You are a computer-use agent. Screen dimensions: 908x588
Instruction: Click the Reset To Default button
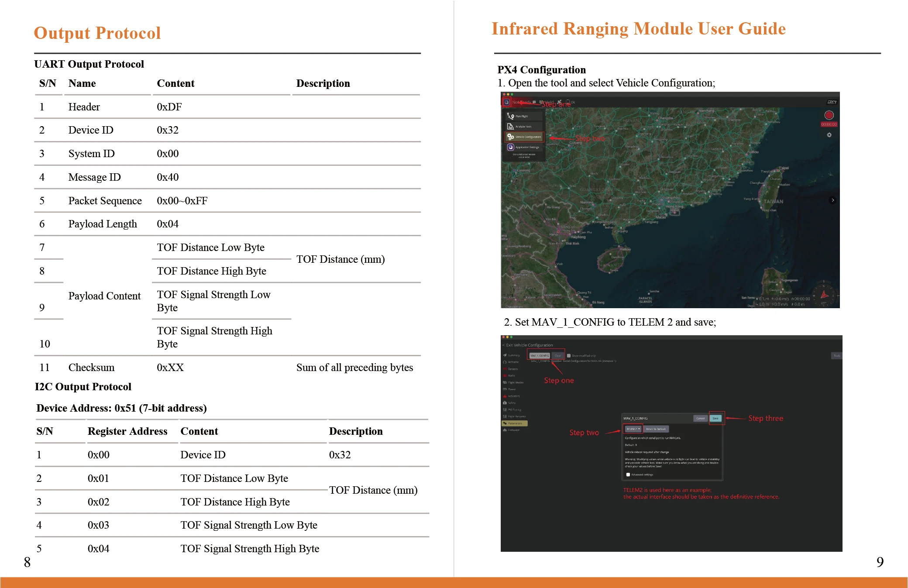pyautogui.click(x=656, y=429)
